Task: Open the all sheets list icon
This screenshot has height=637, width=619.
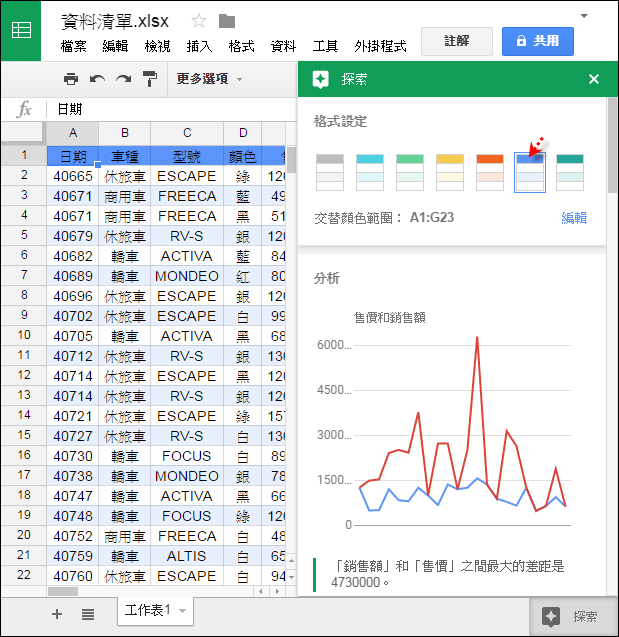Action: tap(88, 614)
